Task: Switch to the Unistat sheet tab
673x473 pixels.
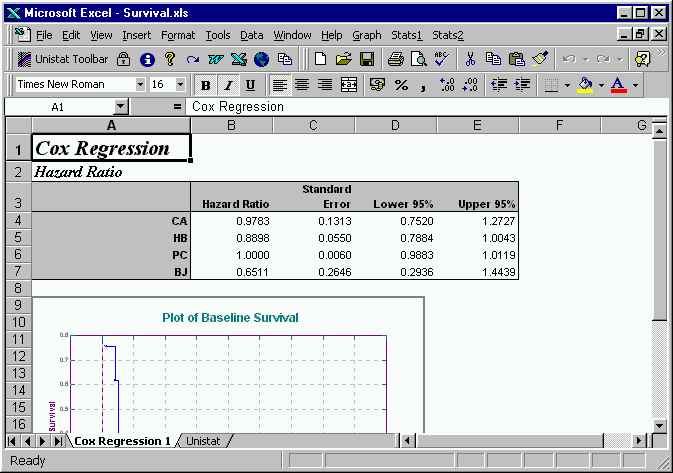Action: tap(204, 441)
